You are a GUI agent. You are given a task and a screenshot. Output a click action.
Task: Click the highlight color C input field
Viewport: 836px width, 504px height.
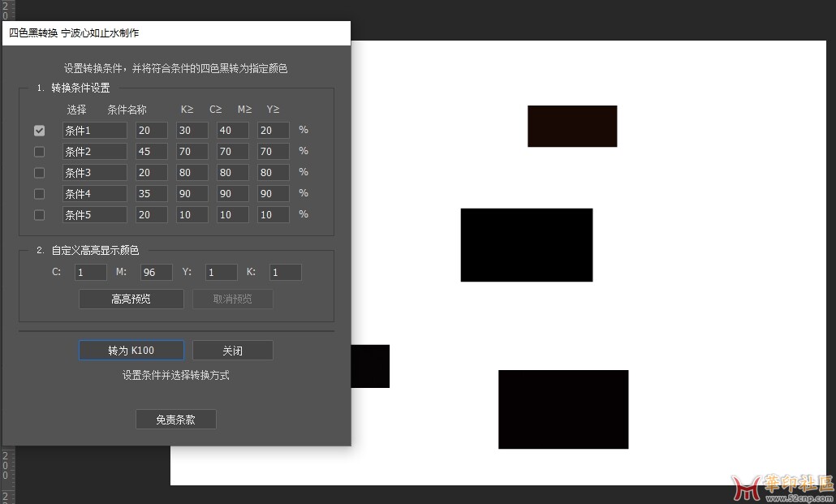coord(91,272)
